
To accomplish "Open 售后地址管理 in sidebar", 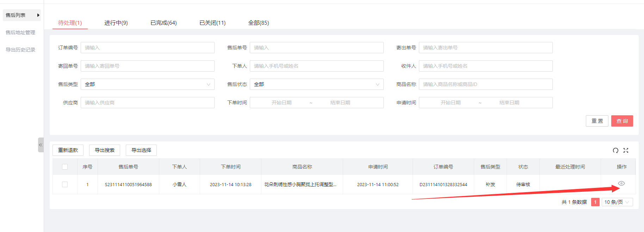I will point(20,32).
